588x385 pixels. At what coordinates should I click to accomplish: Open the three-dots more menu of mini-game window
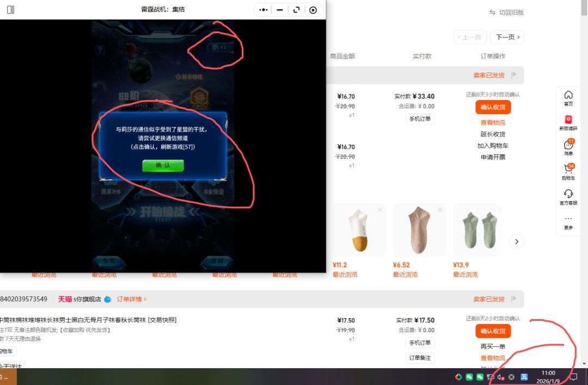pos(264,10)
